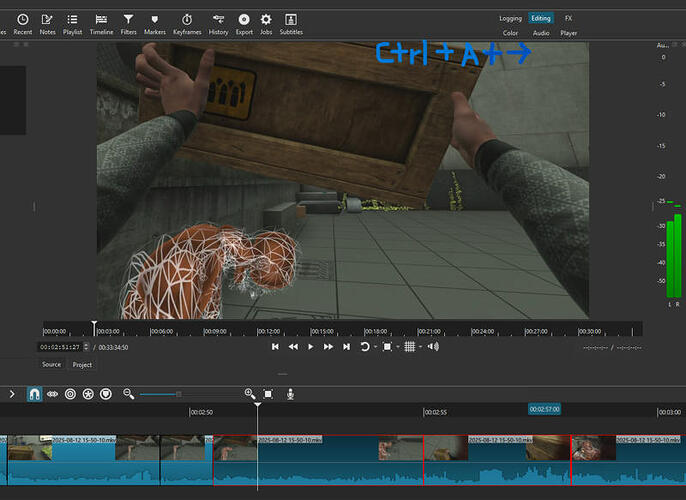Viewport: 686px width, 500px height.
Task: Click 00:30:00 on the player scrub bar
Action: tap(589, 332)
